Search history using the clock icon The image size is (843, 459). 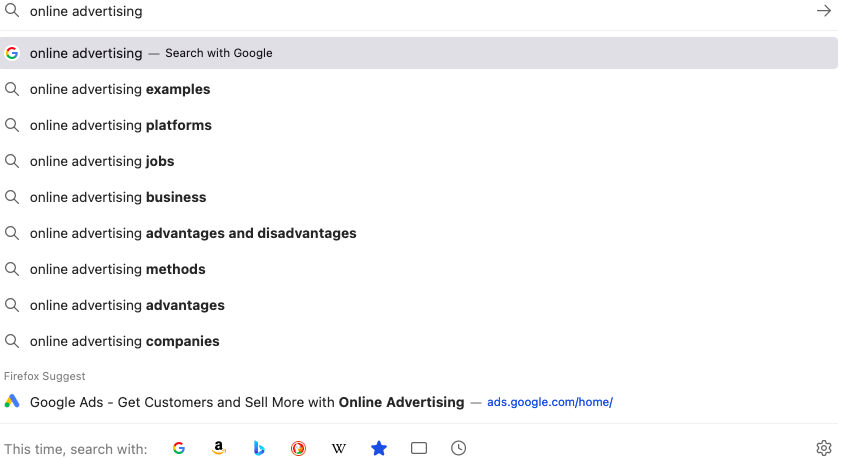tap(459, 448)
